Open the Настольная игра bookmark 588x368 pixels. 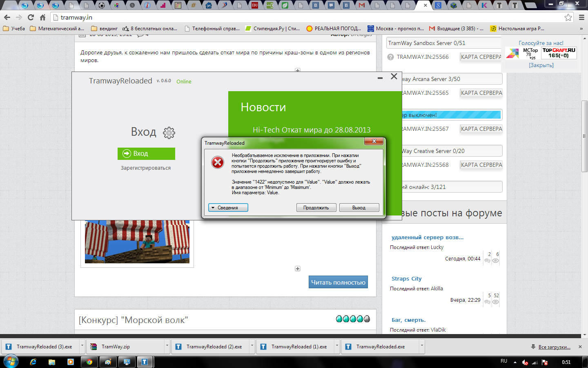517,29
